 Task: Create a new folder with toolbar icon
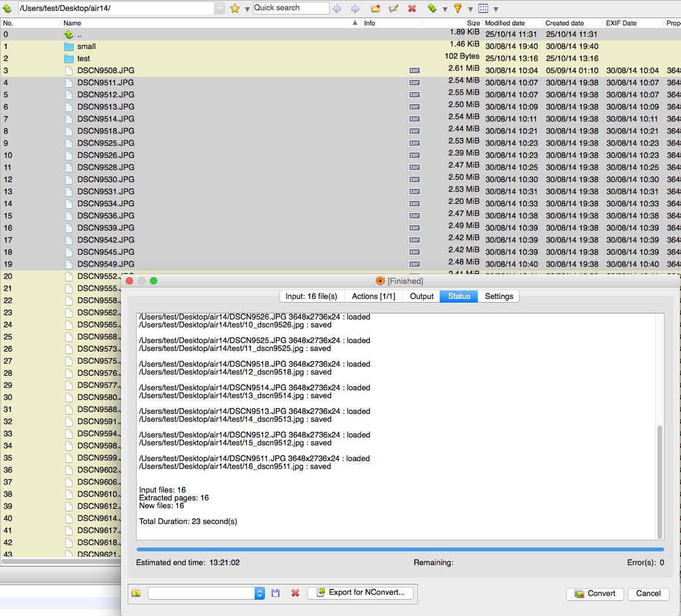(375, 8)
